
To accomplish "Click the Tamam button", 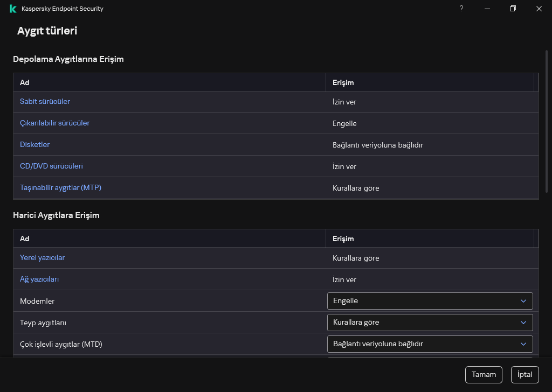I will [x=484, y=375].
